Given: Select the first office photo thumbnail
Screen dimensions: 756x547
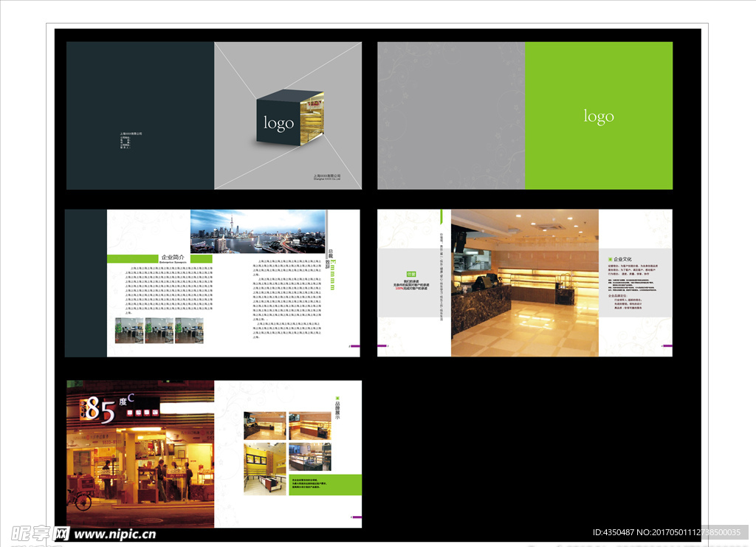Looking at the screenshot, I should 129,331.
